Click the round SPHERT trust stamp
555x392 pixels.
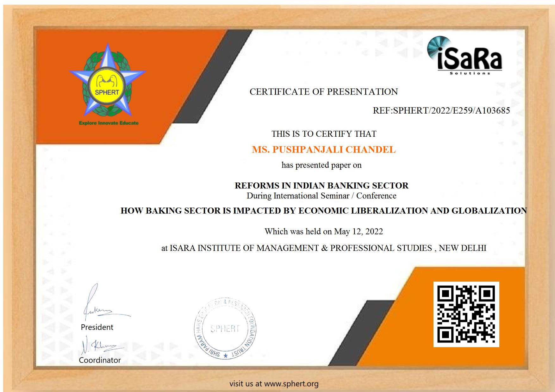coord(225,329)
